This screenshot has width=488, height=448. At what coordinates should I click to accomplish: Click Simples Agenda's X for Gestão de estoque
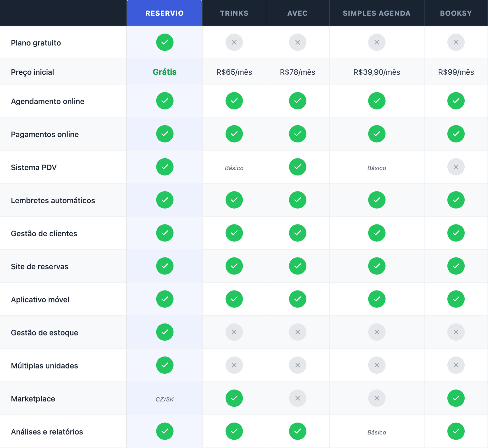pyautogui.click(x=377, y=332)
